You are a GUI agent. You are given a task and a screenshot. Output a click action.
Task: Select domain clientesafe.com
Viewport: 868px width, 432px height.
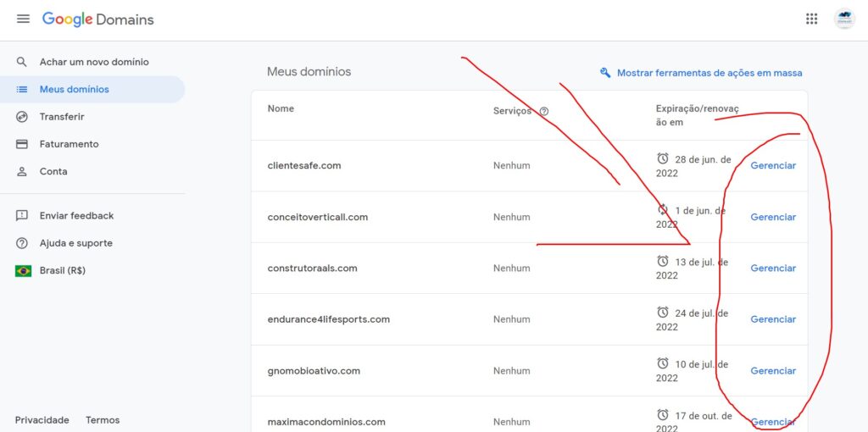tap(304, 165)
